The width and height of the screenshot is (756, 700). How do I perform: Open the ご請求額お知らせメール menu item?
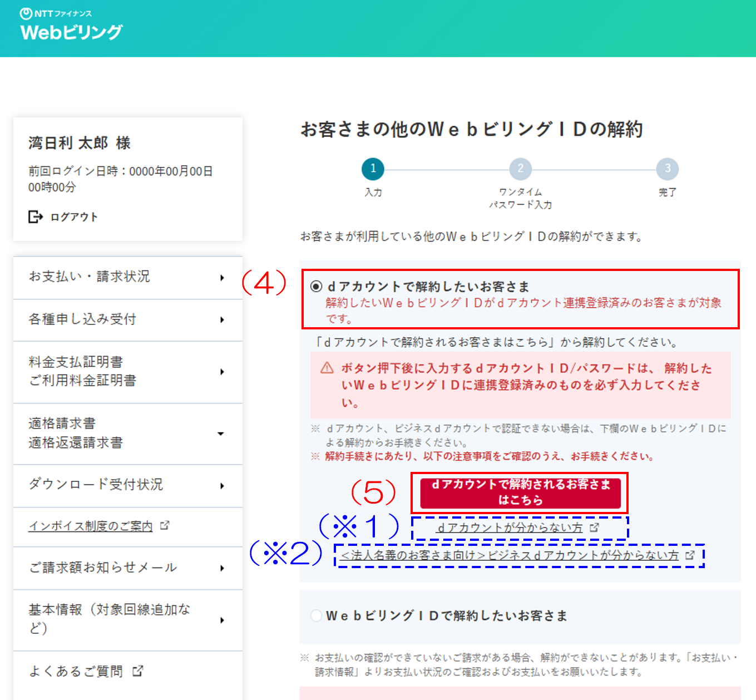click(128, 568)
